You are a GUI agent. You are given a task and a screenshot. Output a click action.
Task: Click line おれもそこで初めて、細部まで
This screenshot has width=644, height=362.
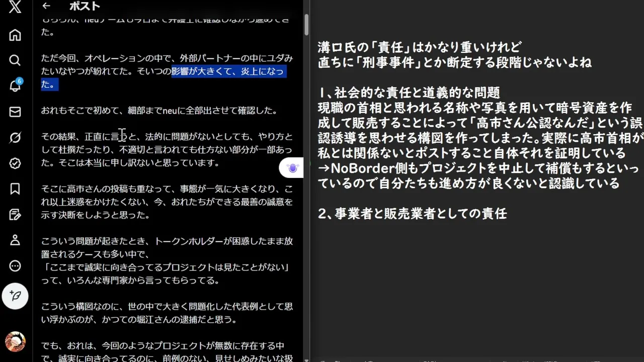[159, 111]
